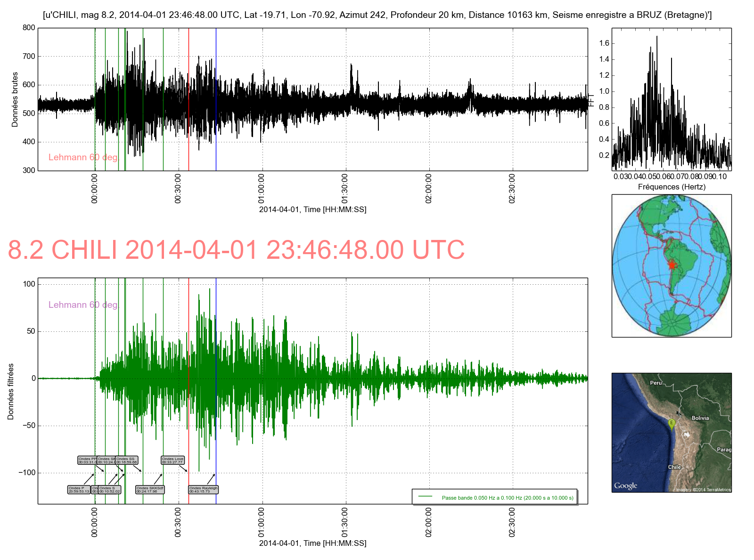Click the Peru label on the map
The image size is (754, 560).
click(656, 383)
